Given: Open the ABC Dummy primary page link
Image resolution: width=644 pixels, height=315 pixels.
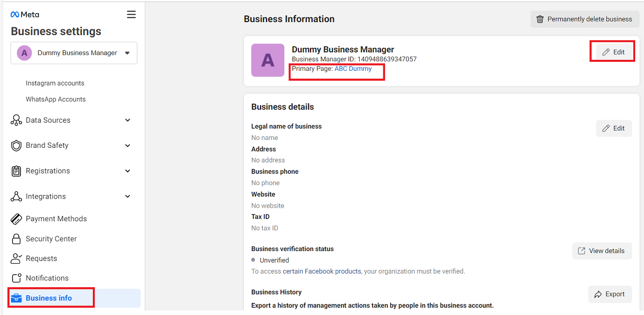Looking at the screenshot, I should click(x=353, y=69).
